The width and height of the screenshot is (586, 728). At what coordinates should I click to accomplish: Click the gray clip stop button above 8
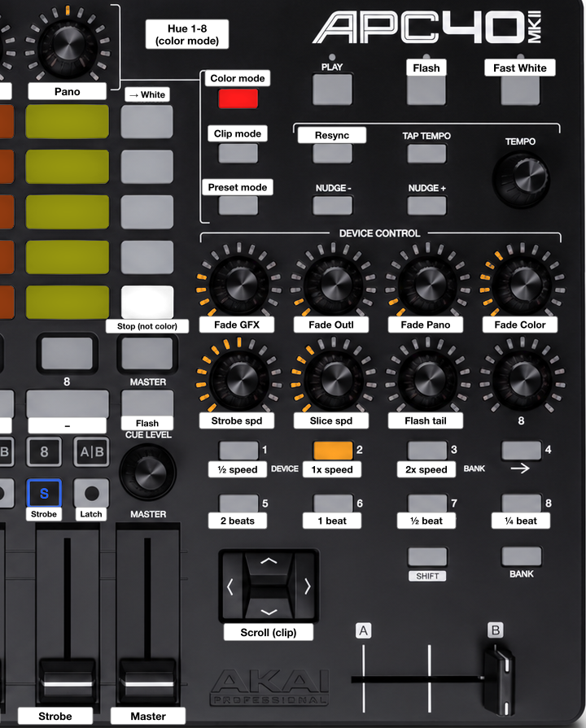pos(68,354)
